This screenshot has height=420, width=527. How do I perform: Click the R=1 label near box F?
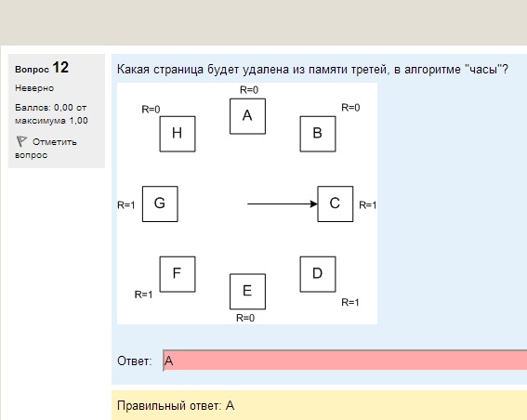coord(143,295)
